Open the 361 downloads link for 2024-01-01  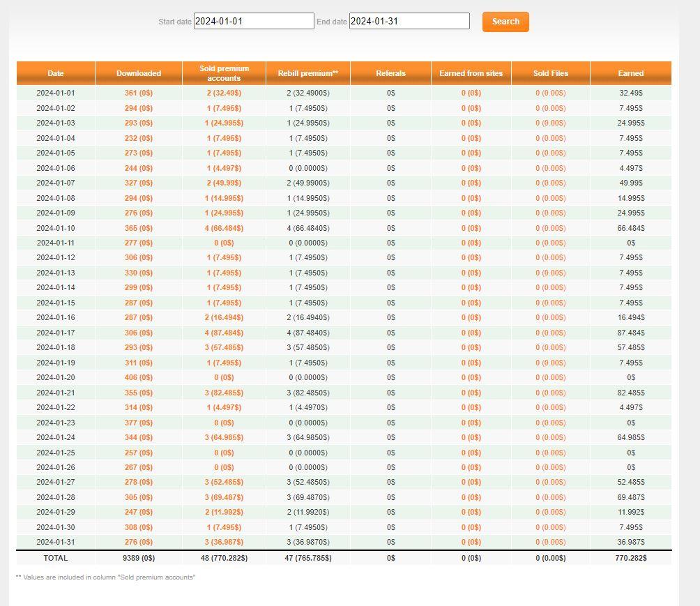coord(139,93)
